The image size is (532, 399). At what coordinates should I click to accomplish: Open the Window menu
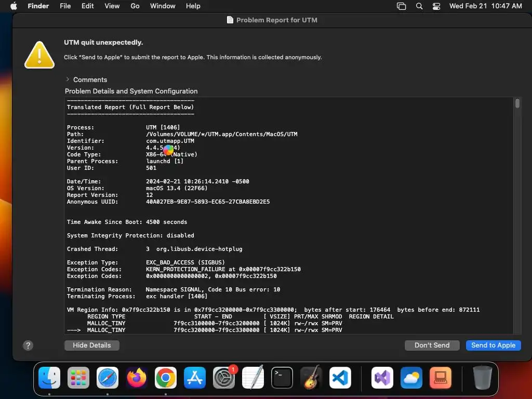pyautogui.click(x=163, y=6)
